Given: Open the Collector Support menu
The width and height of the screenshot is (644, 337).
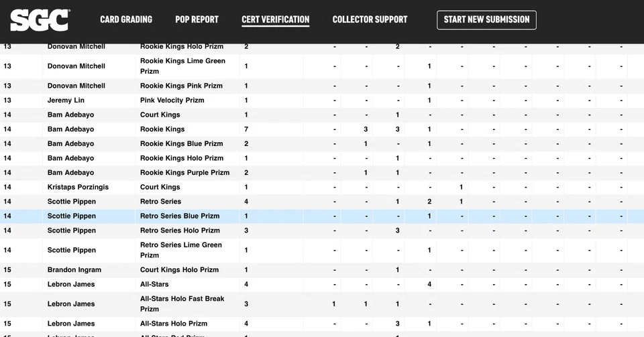Looking at the screenshot, I should pyautogui.click(x=370, y=19).
